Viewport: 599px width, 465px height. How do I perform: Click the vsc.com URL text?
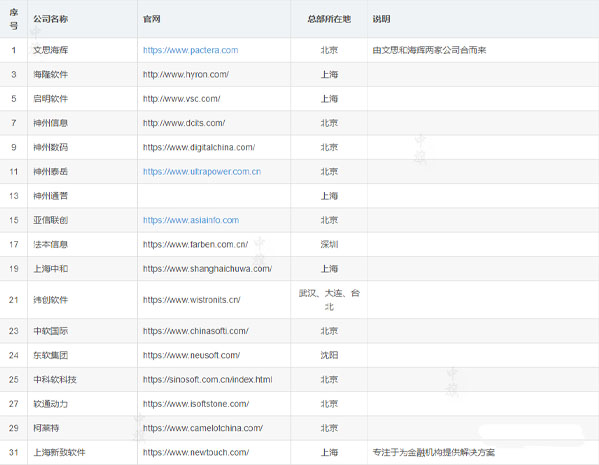point(181,99)
